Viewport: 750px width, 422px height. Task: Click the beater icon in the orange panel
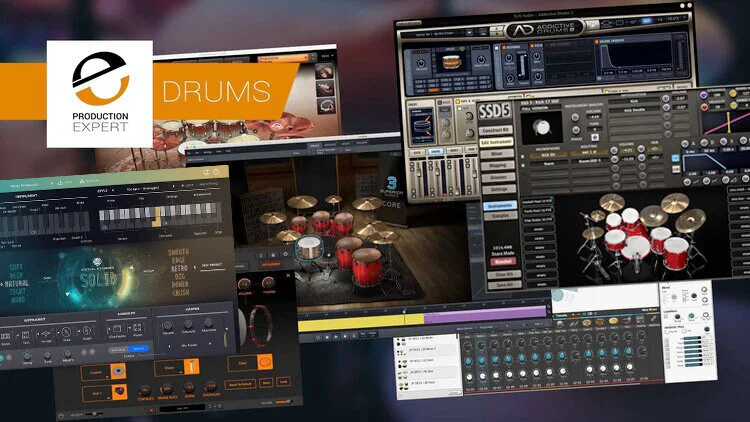pos(119,392)
